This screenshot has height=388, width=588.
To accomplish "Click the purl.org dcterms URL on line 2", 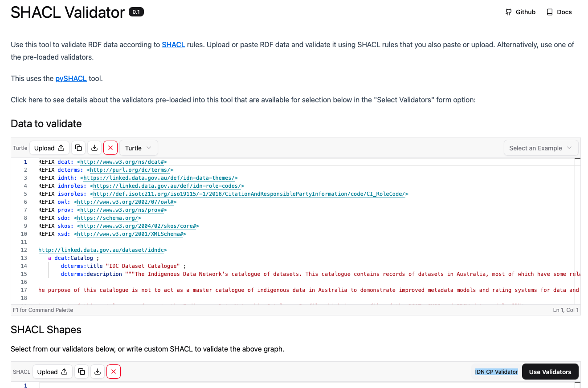I will click(130, 170).
